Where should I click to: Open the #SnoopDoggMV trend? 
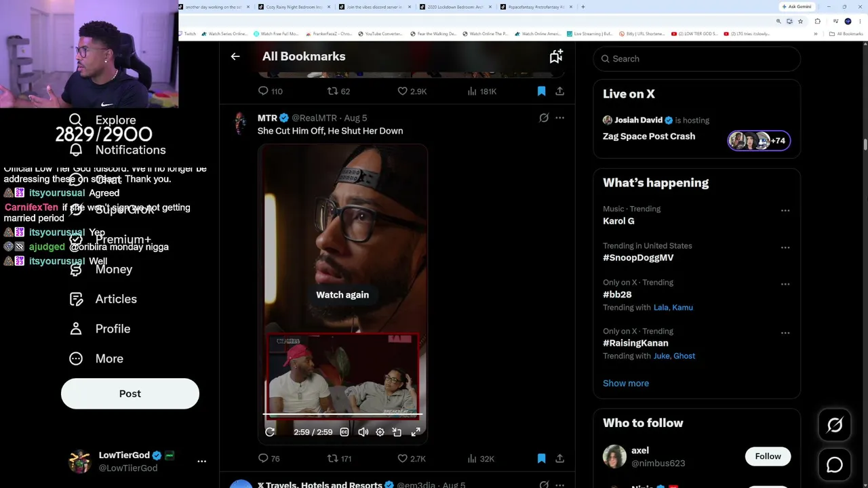[x=638, y=258]
